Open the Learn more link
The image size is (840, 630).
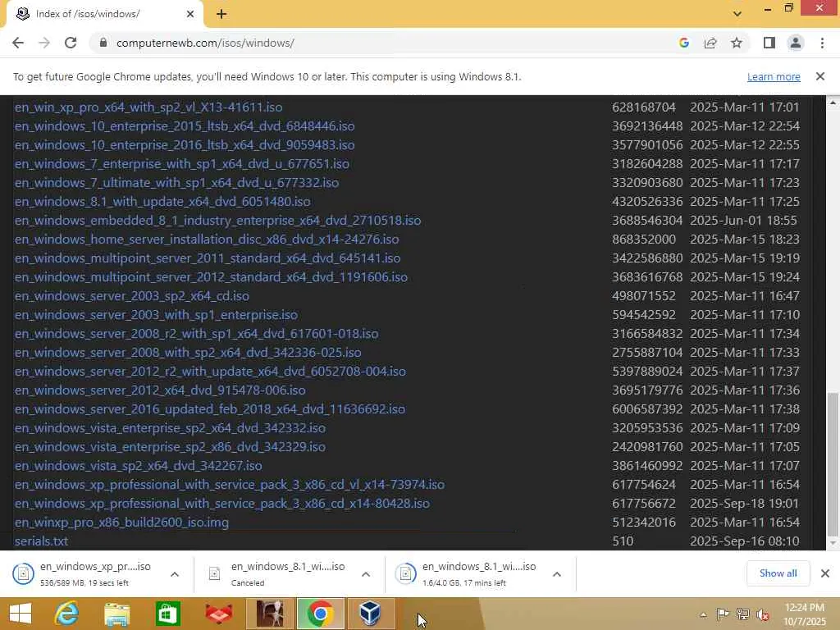coord(774,76)
